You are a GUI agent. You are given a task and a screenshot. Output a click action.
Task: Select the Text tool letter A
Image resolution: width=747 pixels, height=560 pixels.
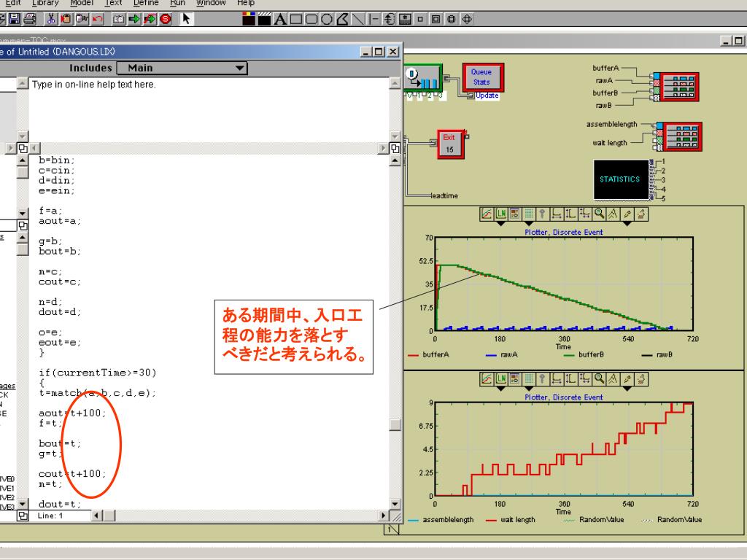tap(280, 20)
